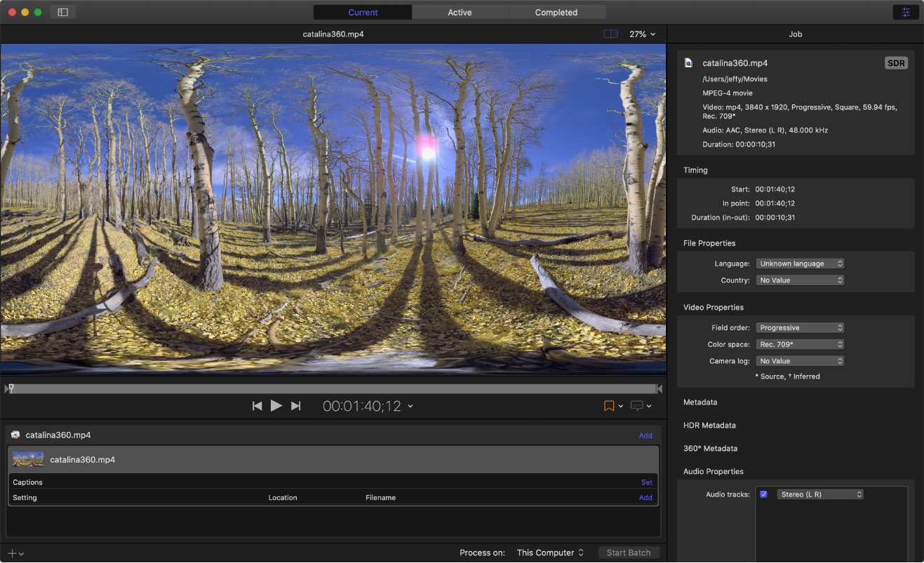Click the Start Batch button
The image size is (924, 563).
pyautogui.click(x=629, y=552)
